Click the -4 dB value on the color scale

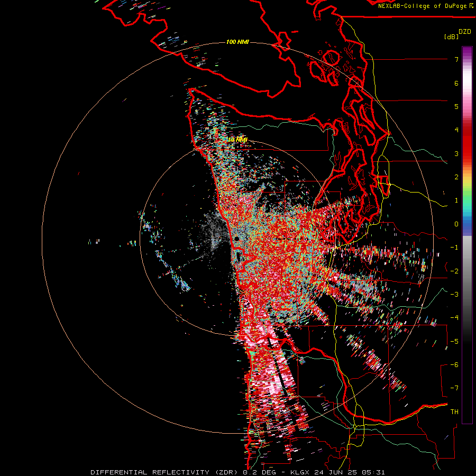pyautogui.click(x=454, y=318)
